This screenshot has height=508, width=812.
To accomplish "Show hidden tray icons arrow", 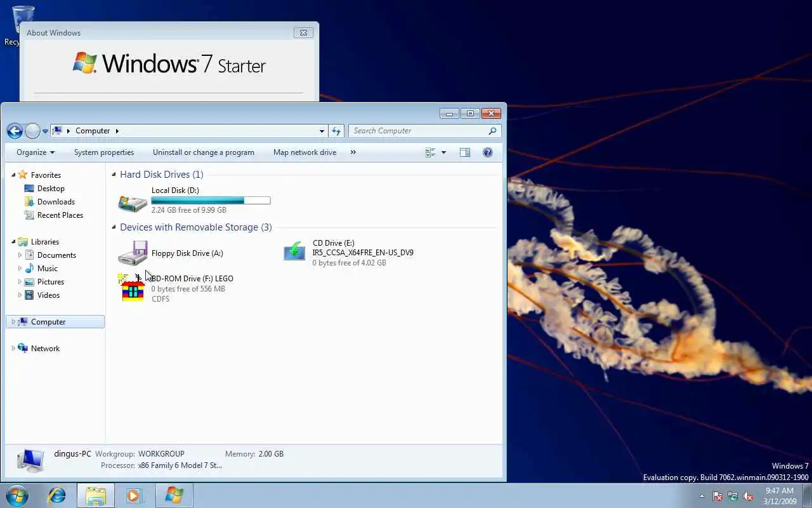I will click(x=702, y=496).
